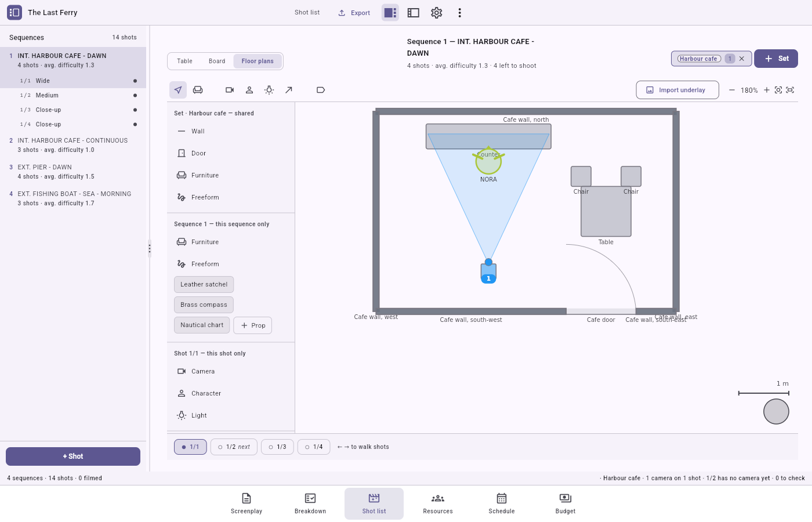Add a shared Door element

click(x=231, y=154)
